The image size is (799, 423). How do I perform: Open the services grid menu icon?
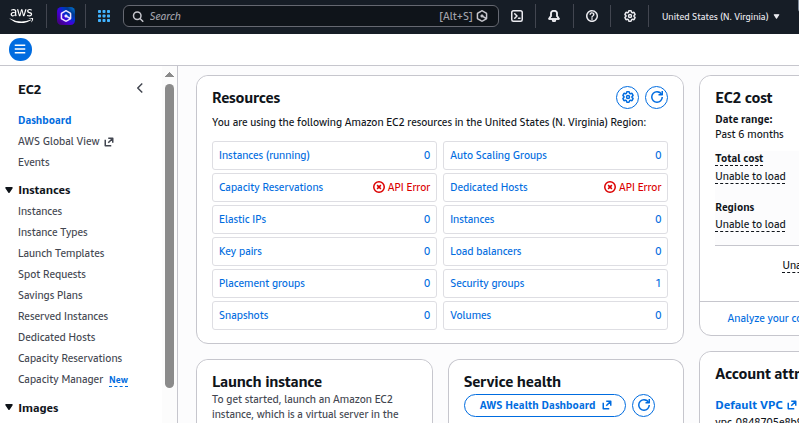(x=104, y=16)
